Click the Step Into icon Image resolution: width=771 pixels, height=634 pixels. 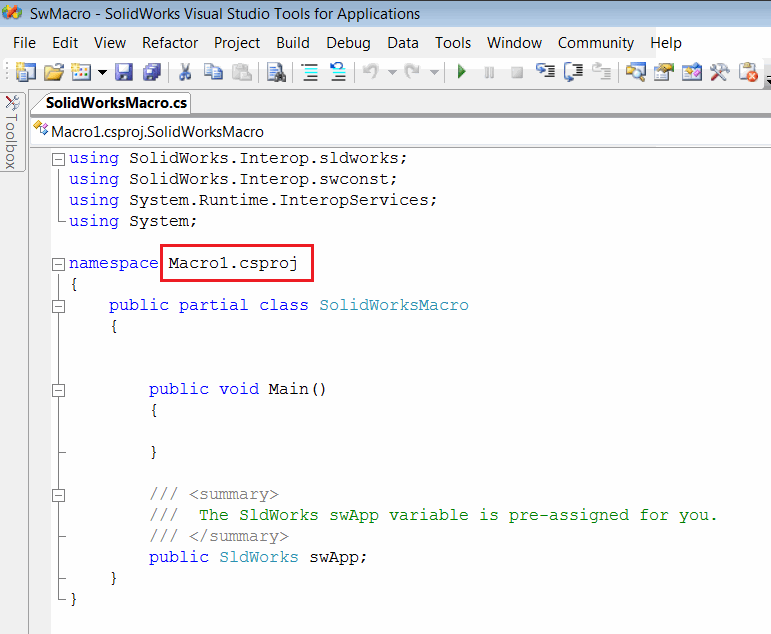(545, 72)
